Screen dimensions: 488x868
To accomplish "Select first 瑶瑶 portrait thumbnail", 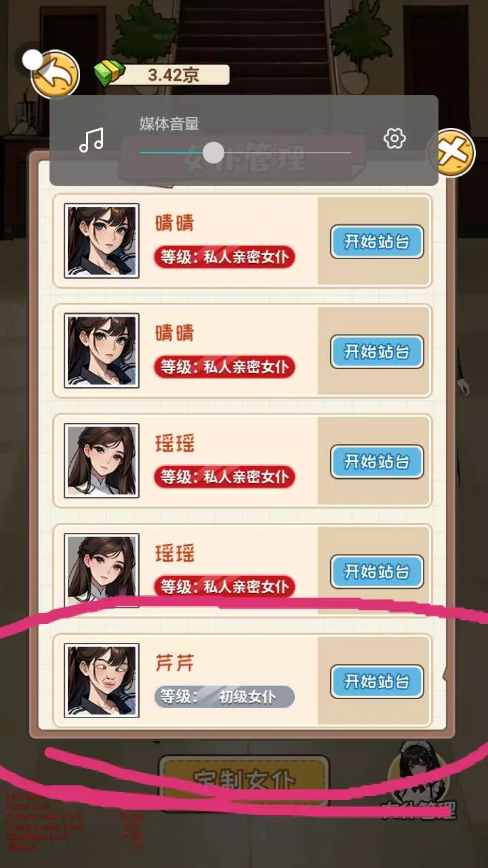I will click(x=102, y=460).
